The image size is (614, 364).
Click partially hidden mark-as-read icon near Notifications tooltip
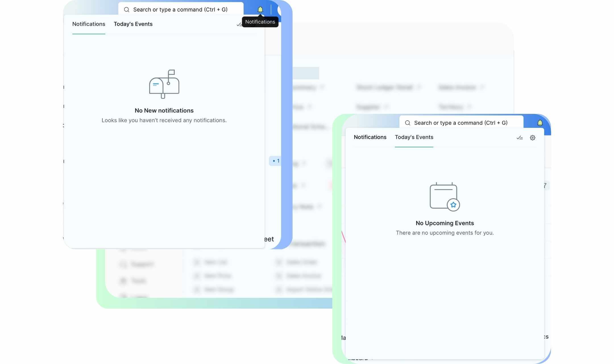point(239,25)
